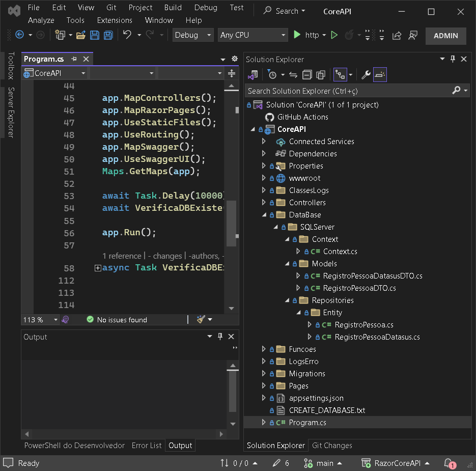
Task: Click the Save All icon
Action: pos(108,35)
